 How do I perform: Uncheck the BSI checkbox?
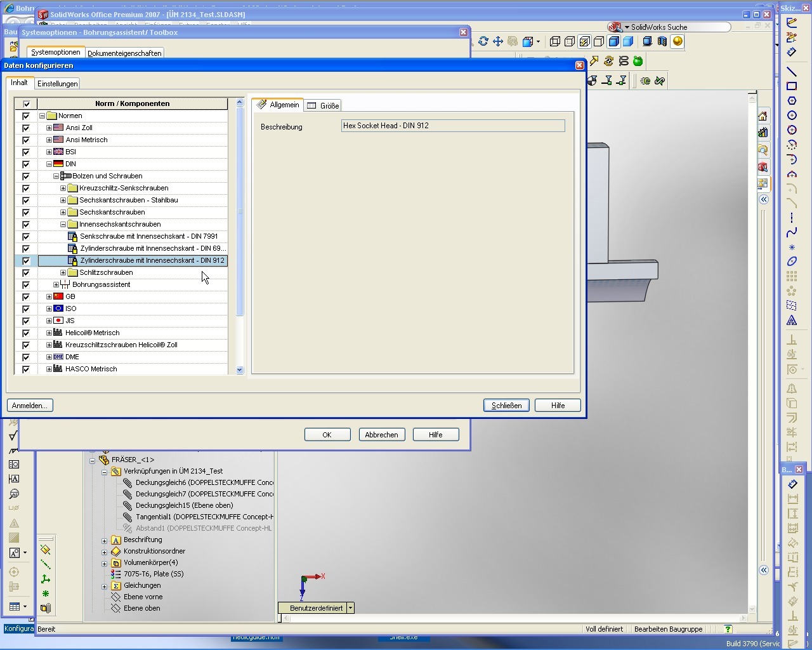click(x=26, y=152)
